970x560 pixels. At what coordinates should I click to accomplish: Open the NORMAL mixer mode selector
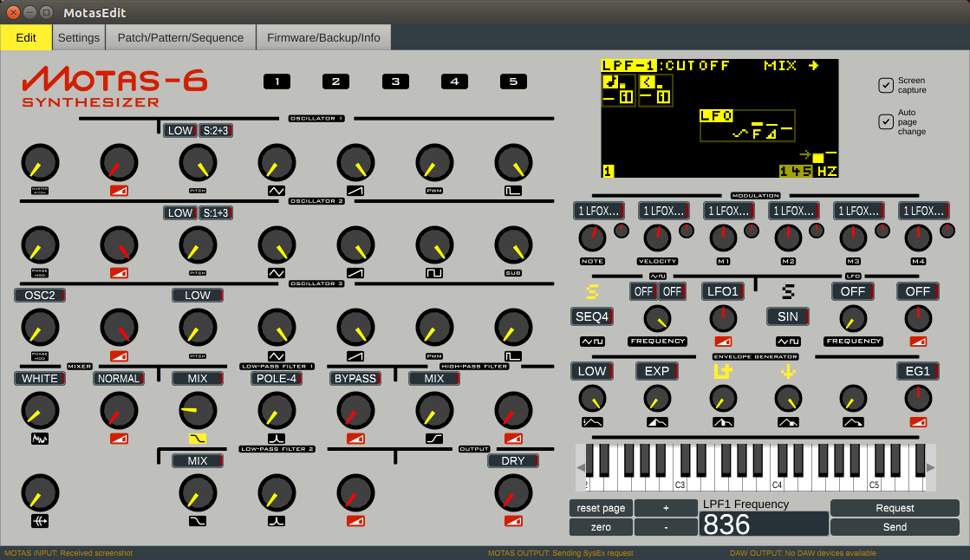119,378
